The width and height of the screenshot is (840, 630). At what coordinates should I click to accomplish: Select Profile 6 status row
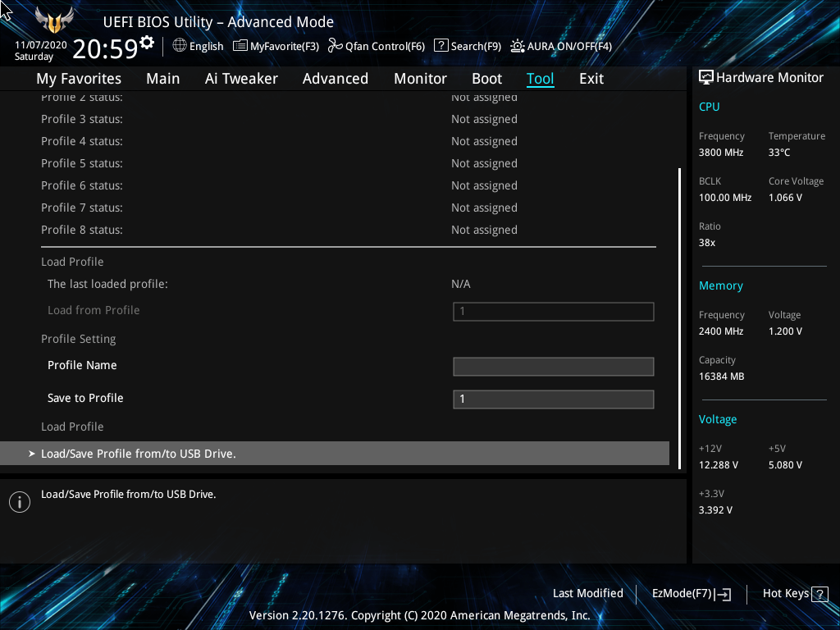coord(348,185)
